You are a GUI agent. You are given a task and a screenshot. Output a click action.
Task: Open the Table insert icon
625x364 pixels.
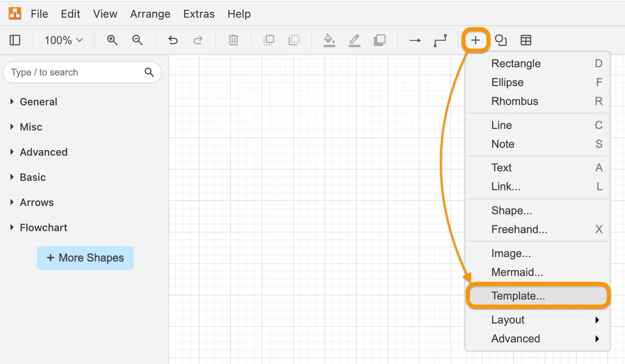tap(526, 40)
